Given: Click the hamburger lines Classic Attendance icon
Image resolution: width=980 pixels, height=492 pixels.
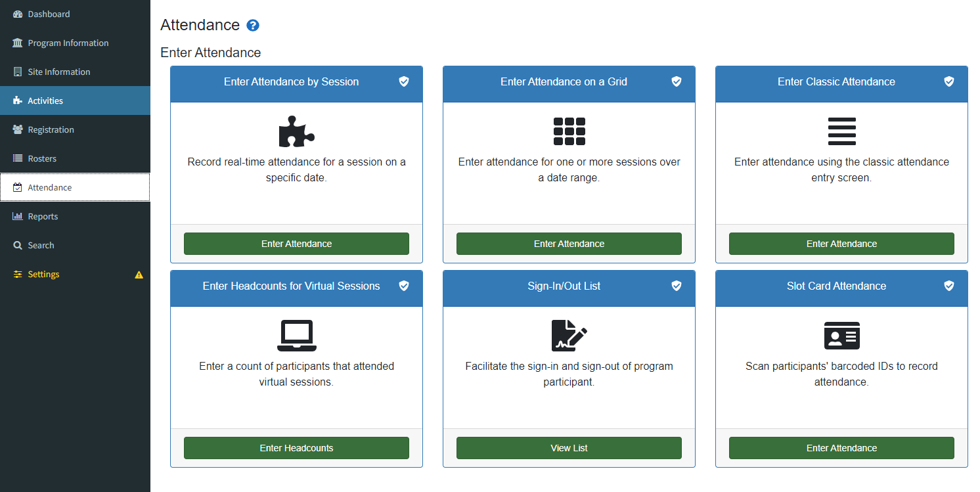Looking at the screenshot, I should (841, 131).
